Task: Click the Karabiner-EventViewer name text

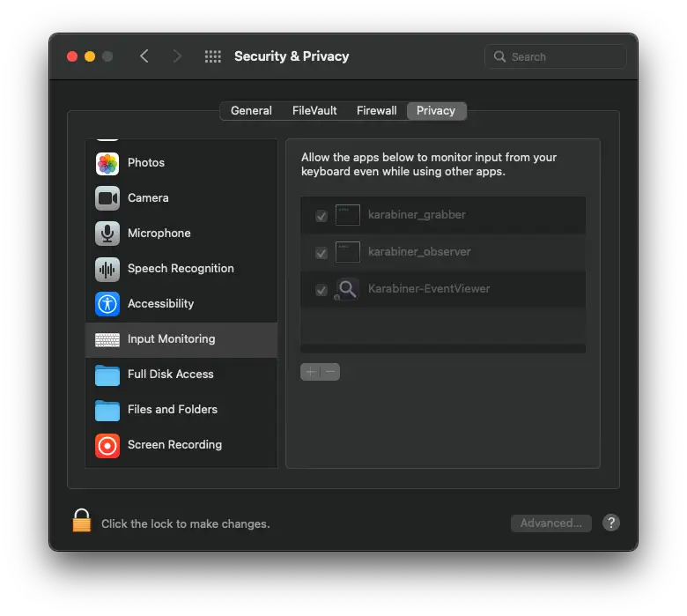Action: click(429, 288)
